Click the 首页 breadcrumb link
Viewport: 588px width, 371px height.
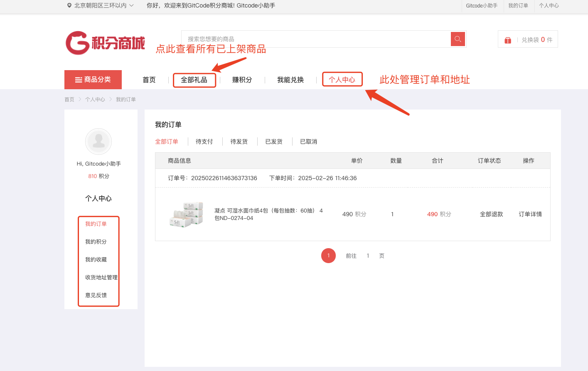(x=69, y=100)
